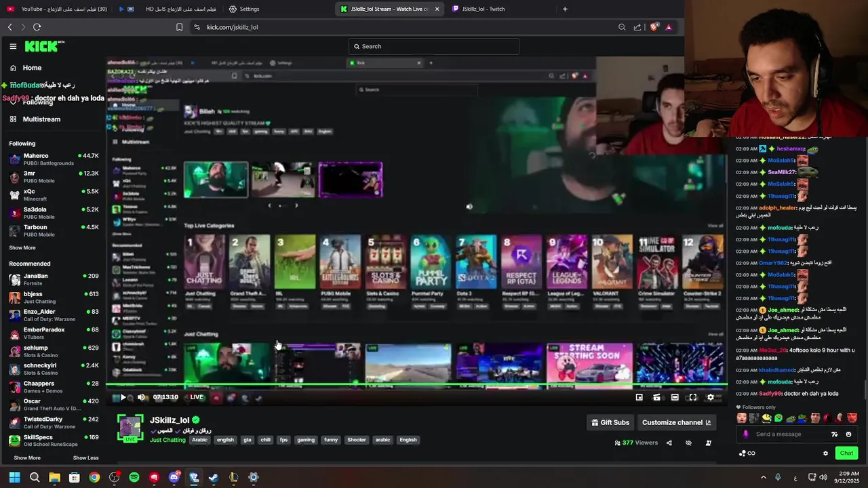868x488 pixels.
Task: Open Enzo_Alder recommended channel
Action: tap(53, 315)
